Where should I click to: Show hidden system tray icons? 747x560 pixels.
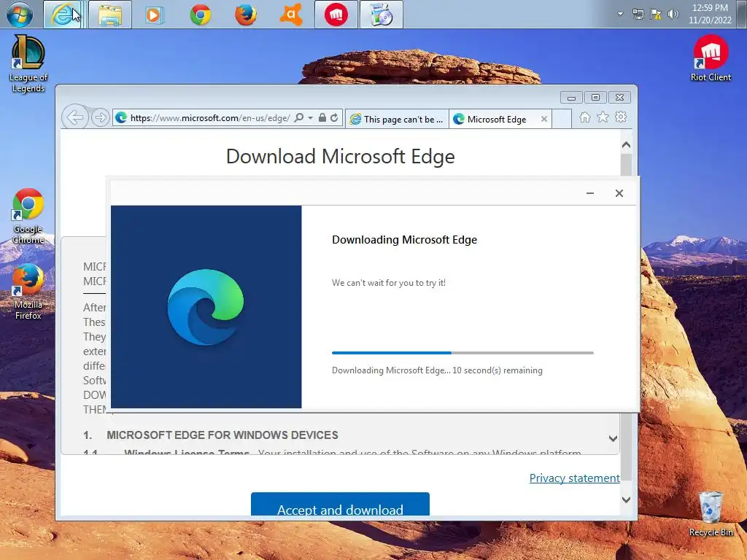[620, 14]
